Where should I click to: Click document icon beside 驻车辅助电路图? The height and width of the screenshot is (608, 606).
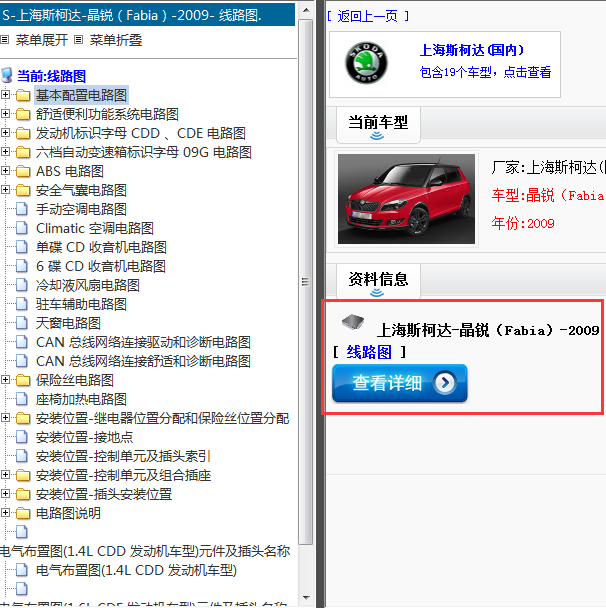pyautogui.click(x=22, y=304)
